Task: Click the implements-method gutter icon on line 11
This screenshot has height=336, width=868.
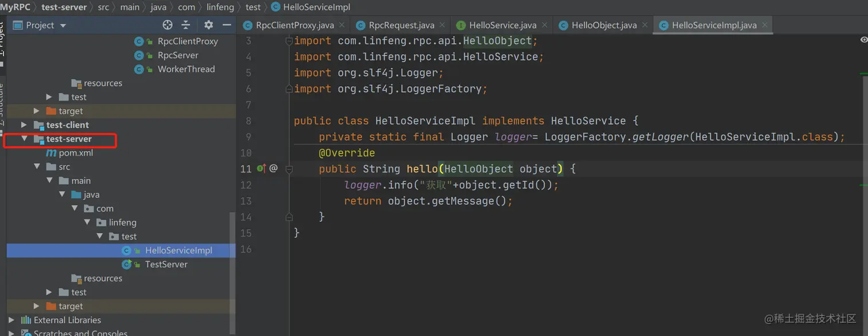Action: coord(261,168)
